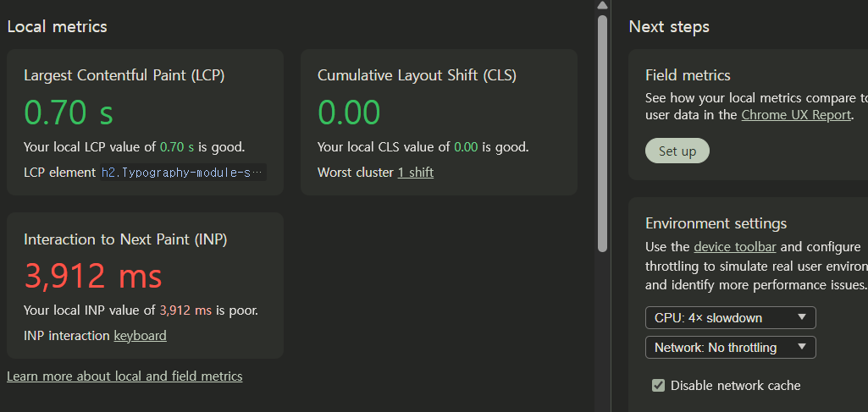Uncheck the Disable network cache checkbox

tap(658, 386)
